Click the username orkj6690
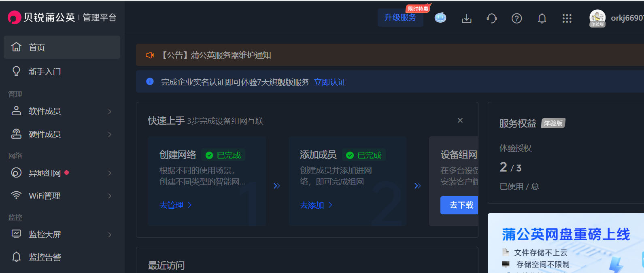 click(x=627, y=18)
